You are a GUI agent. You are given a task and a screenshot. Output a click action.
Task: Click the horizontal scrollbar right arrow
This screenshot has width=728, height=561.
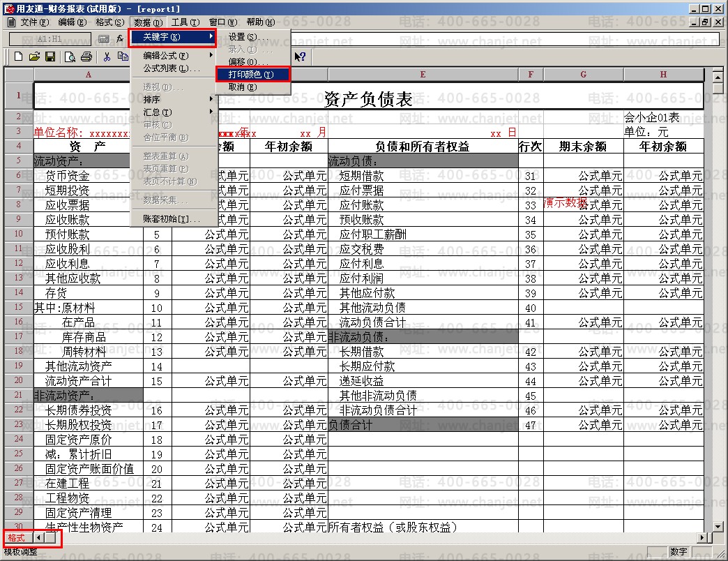702,538
